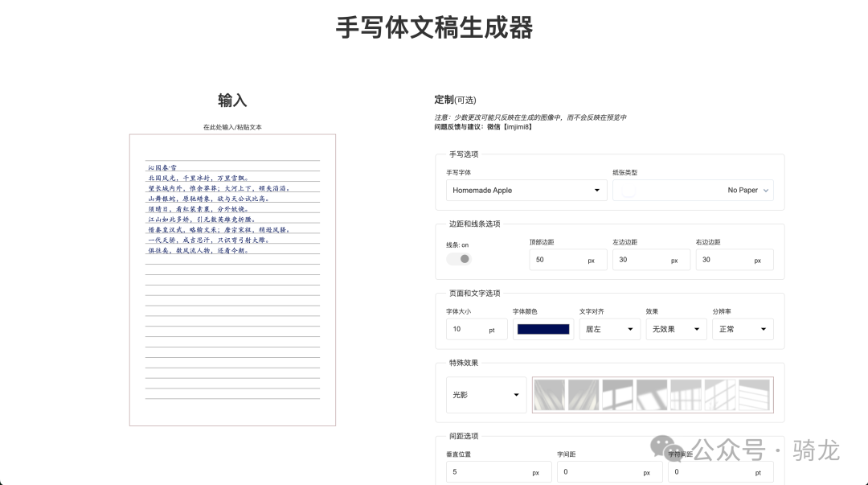Click the 手写体文稿生成器 page title
Screen dimensions: 868x485
pos(434,27)
